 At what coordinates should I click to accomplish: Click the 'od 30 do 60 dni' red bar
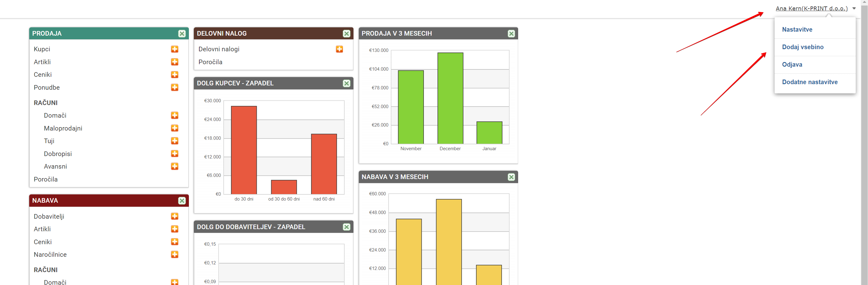pos(284,187)
